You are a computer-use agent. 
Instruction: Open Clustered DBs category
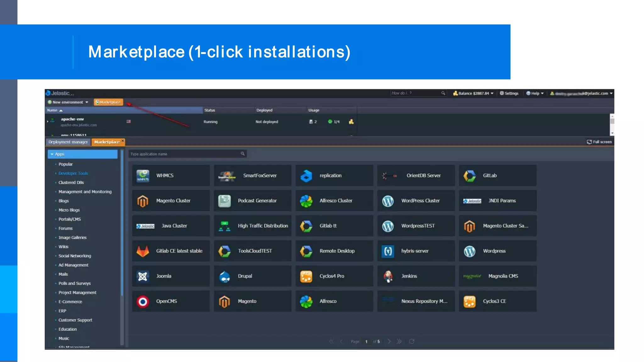coord(71,182)
